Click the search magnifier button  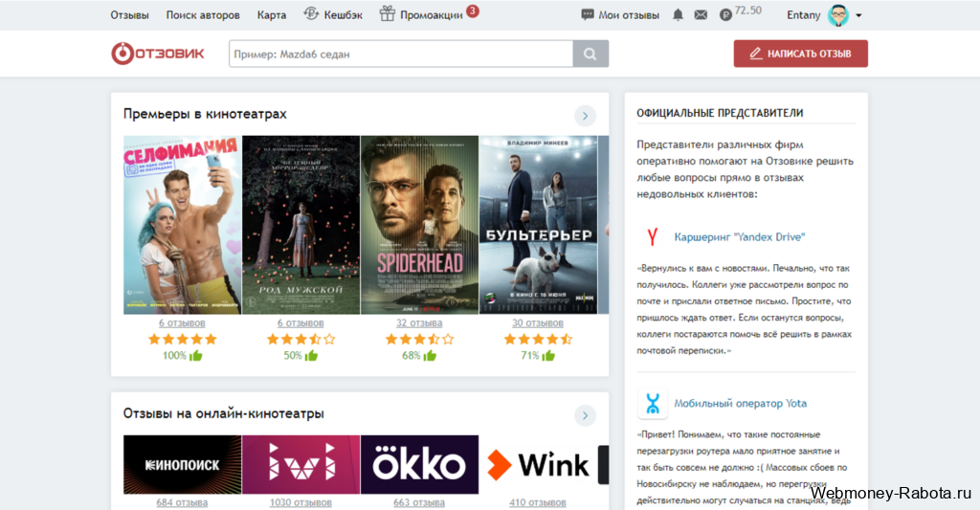[x=590, y=54]
